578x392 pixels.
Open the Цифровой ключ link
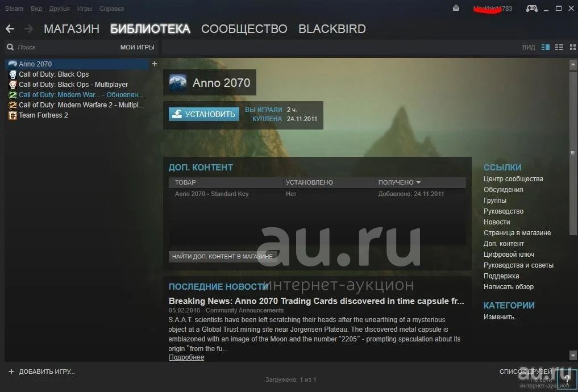click(x=509, y=254)
